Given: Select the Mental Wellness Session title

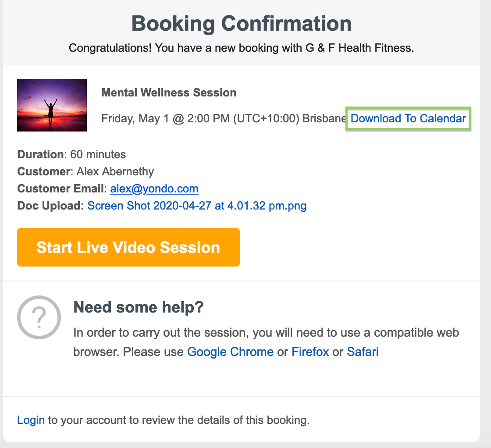Looking at the screenshot, I should [x=169, y=92].
